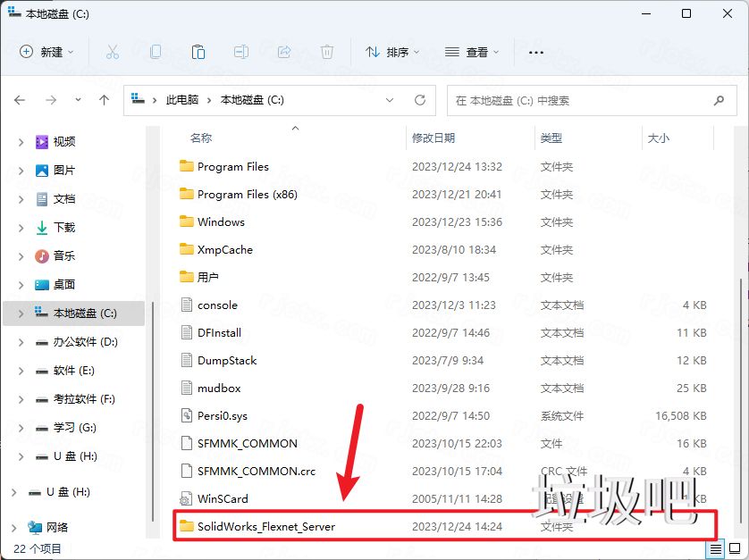The width and height of the screenshot is (749, 560).
Task: Click inside the search box for 本地磁盘 (C:)
Action: pyautogui.click(x=581, y=100)
